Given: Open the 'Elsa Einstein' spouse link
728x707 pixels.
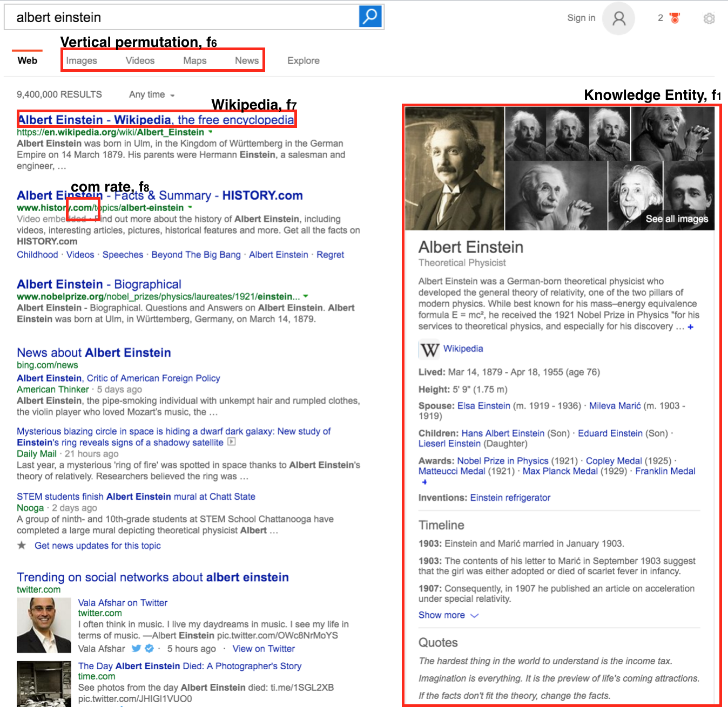Looking at the screenshot, I should click(x=484, y=406).
